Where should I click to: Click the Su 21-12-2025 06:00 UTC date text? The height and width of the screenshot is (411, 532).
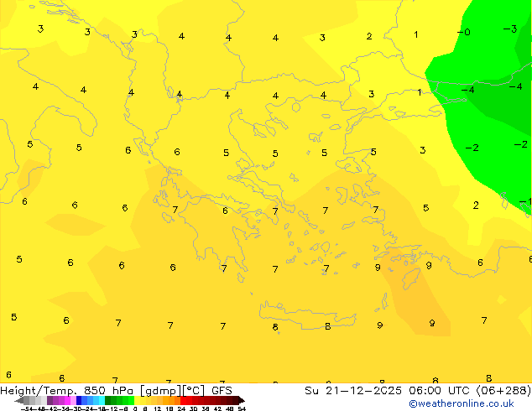388,391
